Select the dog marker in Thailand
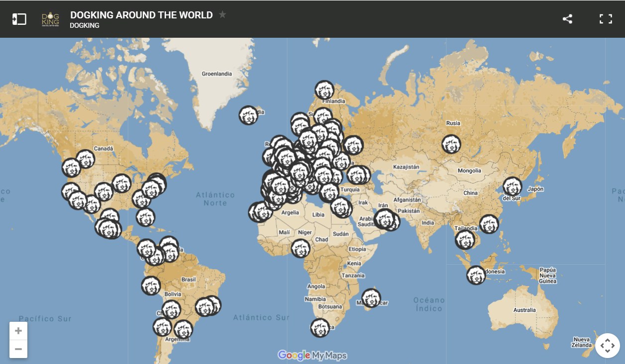Screen dimensions: 625x364 pyautogui.click(x=465, y=240)
